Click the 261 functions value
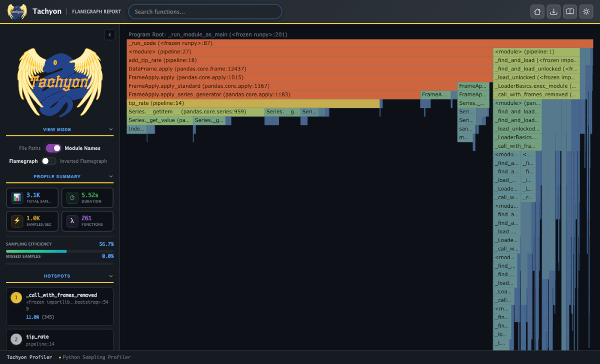Image resolution: width=600 pixels, height=364 pixels. tap(86, 218)
